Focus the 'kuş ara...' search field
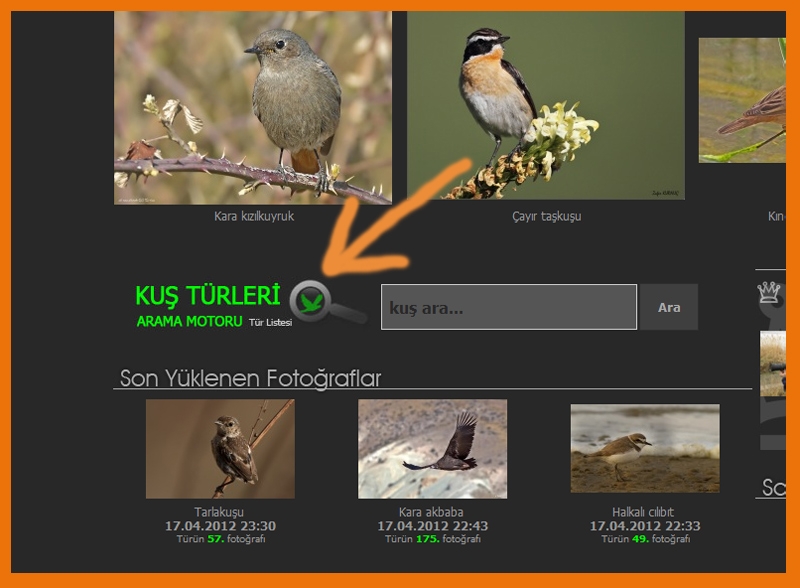Screen dimensions: 800x588 click(509, 307)
